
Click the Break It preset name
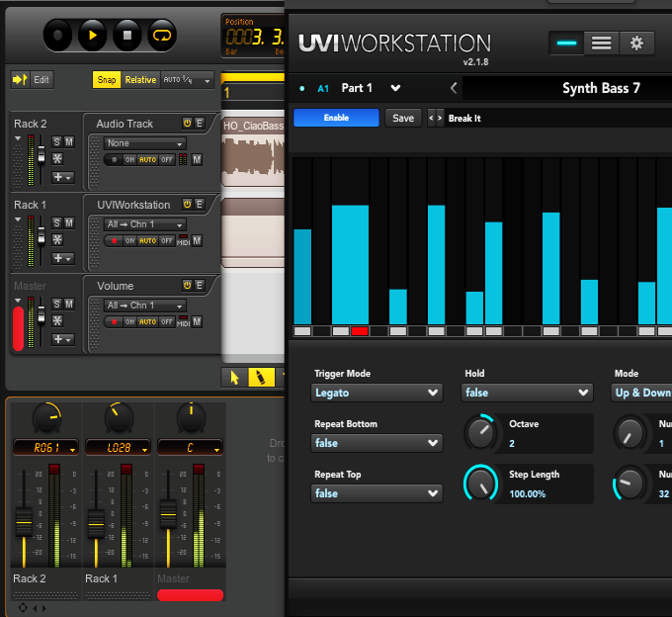tap(464, 119)
